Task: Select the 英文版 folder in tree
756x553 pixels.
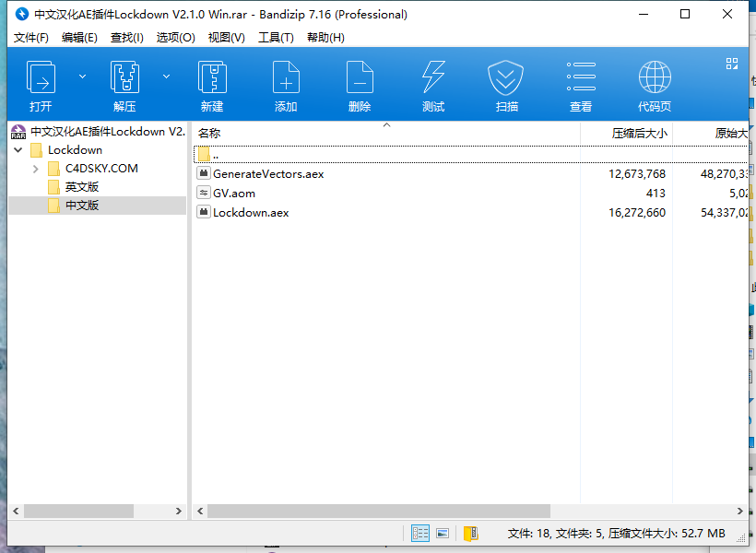Action: (x=82, y=186)
